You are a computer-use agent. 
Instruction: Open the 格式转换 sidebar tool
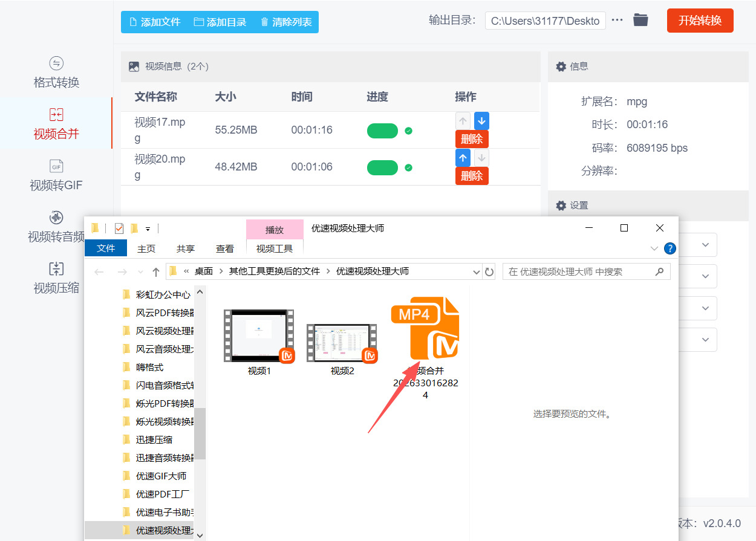click(56, 73)
